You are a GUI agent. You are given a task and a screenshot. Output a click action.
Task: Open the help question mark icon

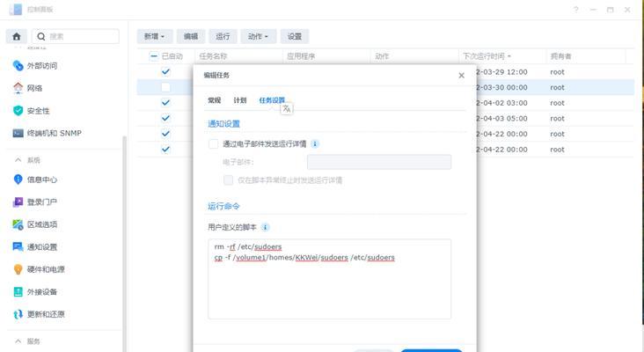click(x=576, y=10)
